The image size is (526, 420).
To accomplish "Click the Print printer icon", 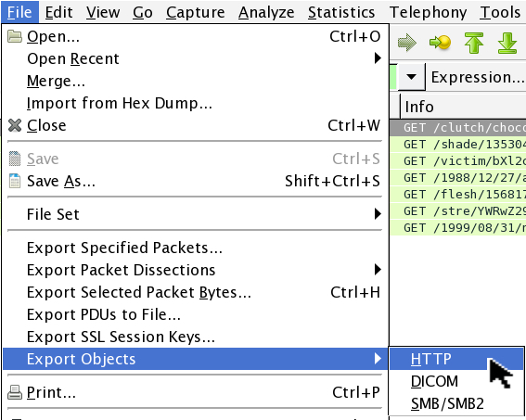I will (x=15, y=392).
